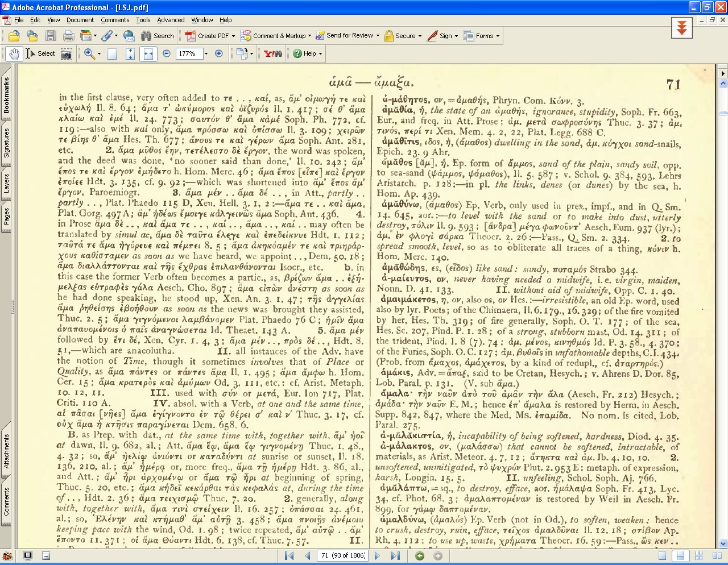Switch to Continuous page layout
Viewport: 728px width, 565px height.
pyautogui.click(x=680, y=556)
